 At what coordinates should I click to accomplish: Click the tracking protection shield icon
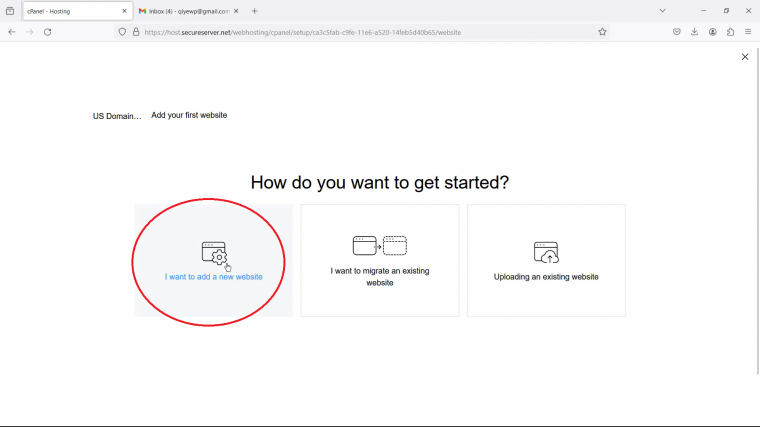coord(122,32)
